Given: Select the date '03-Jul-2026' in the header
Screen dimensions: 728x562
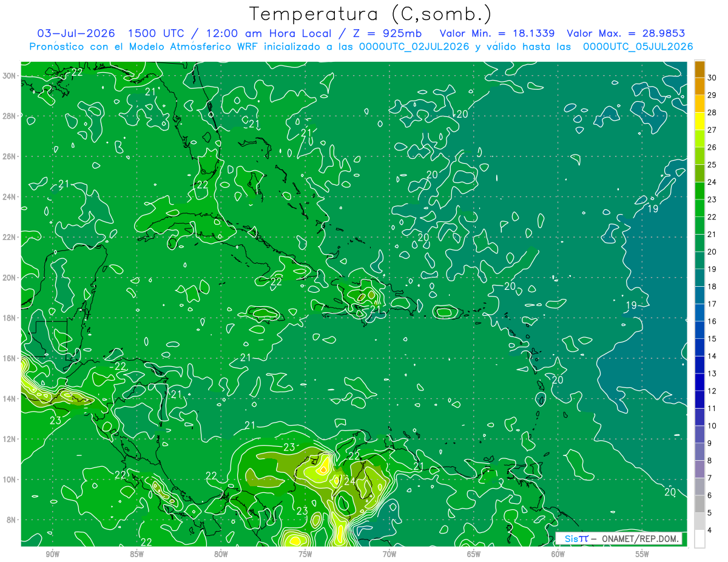Looking at the screenshot, I should 77,33.
